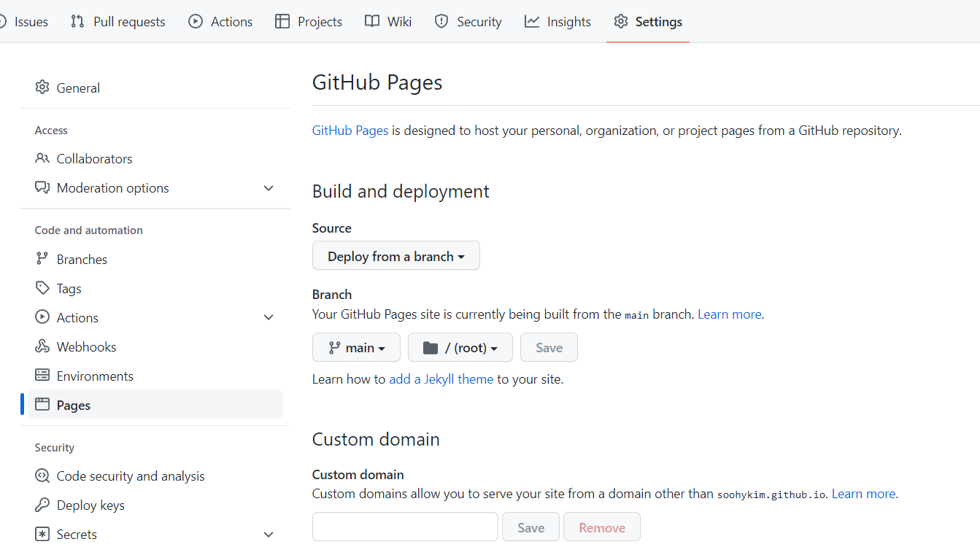View the Insights tab
This screenshot has height=547, width=980.
tap(557, 22)
